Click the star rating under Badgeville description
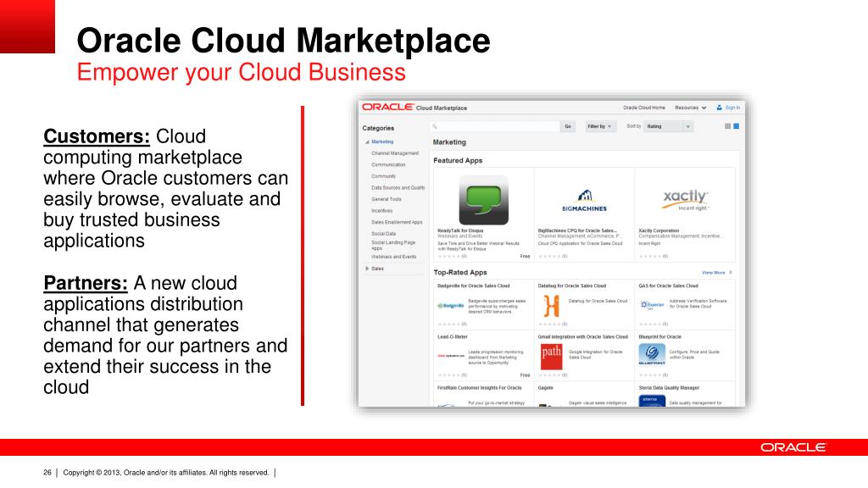 pyautogui.click(x=448, y=324)
